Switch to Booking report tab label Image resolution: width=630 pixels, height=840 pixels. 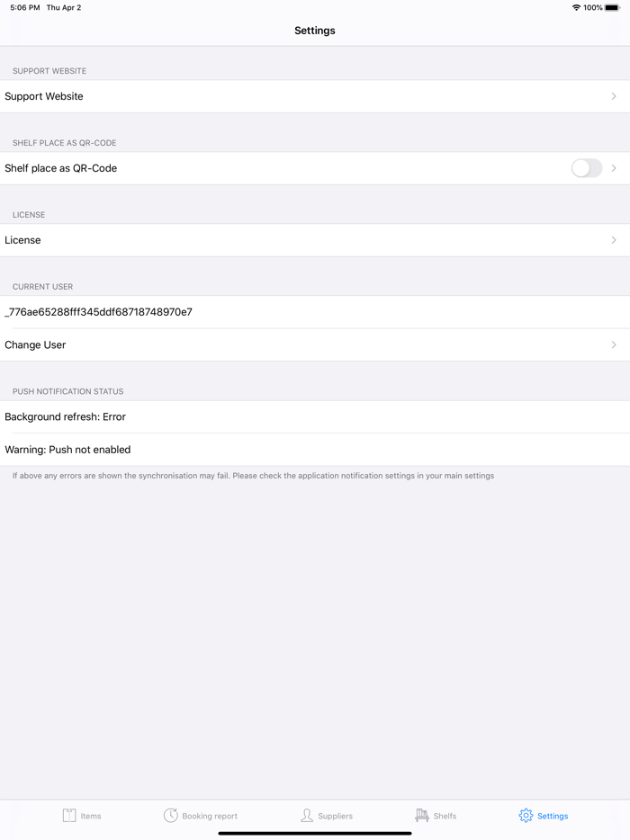(x=210, y=817)
